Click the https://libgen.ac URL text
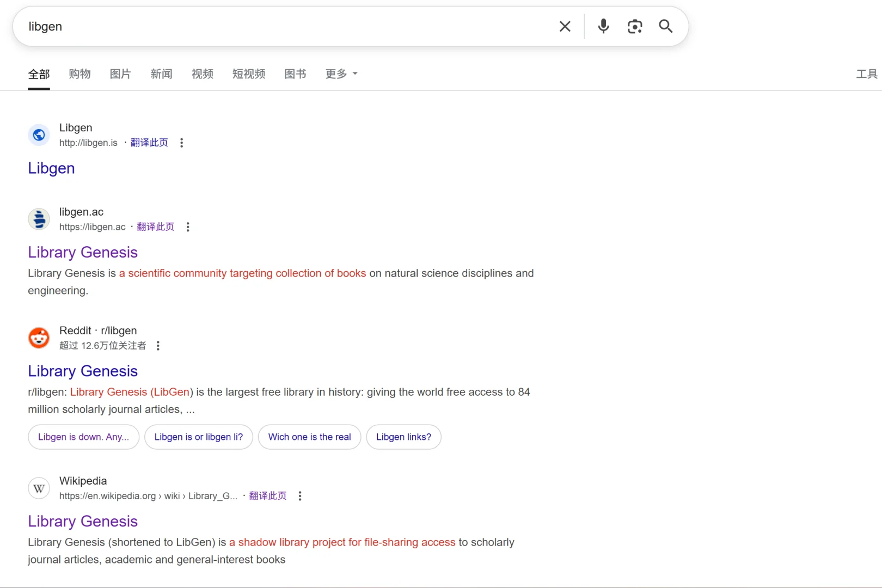This screenshot has width=882, height=588. (93, 227)
